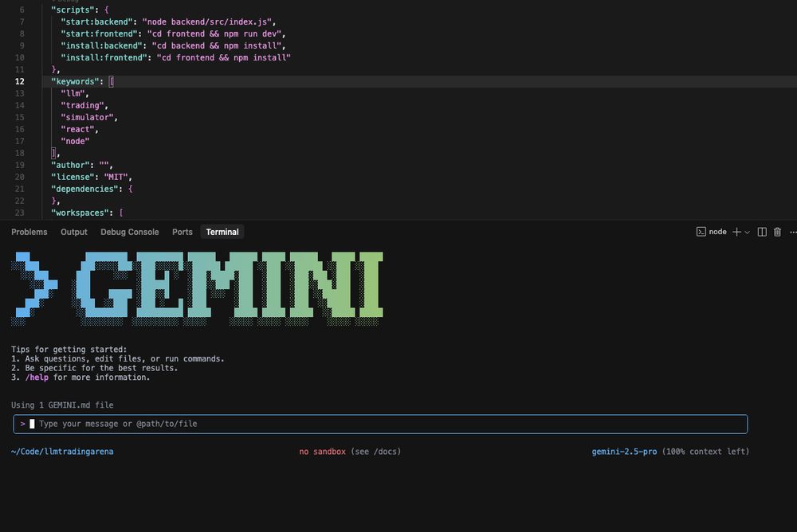Click the "install:frontend" script key
The image size is (797, 532).
[104, 57]
